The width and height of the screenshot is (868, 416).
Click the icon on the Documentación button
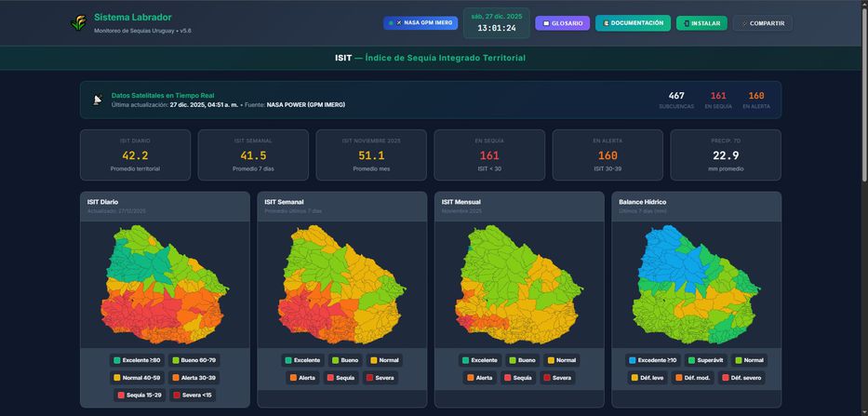click(606, 23)
